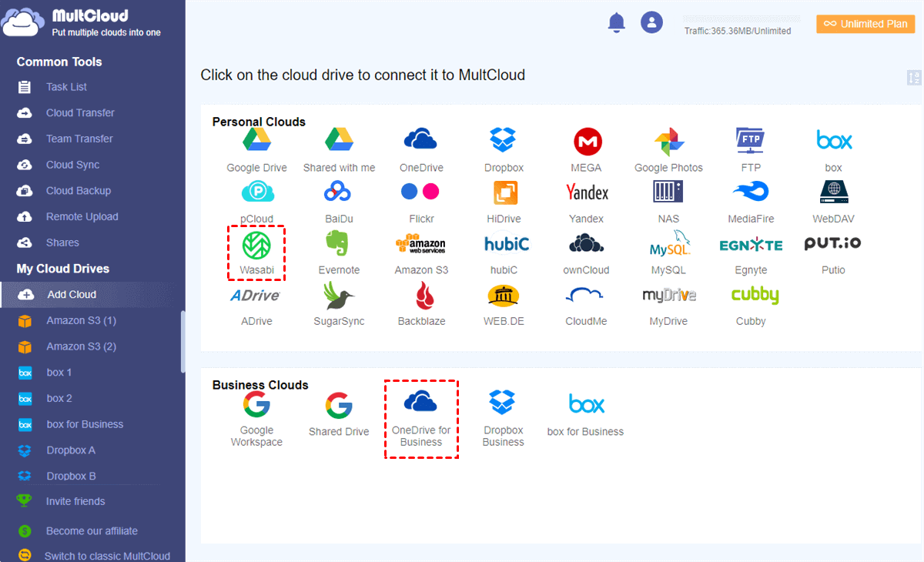Connect the pCloud drive
Screen dimensions: 924x562
coord(257,192)
